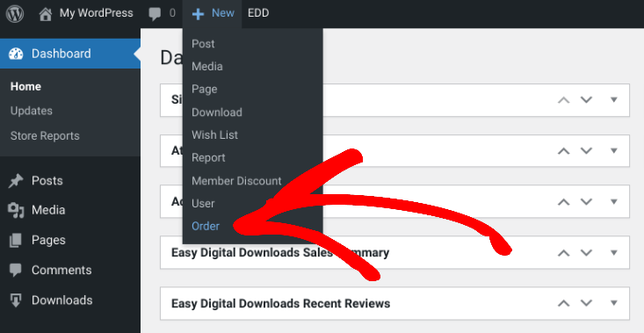Viewport: 644px width, 333px height.
Task: Toggle second widget box panel triangle
Action: pos(614,151)
